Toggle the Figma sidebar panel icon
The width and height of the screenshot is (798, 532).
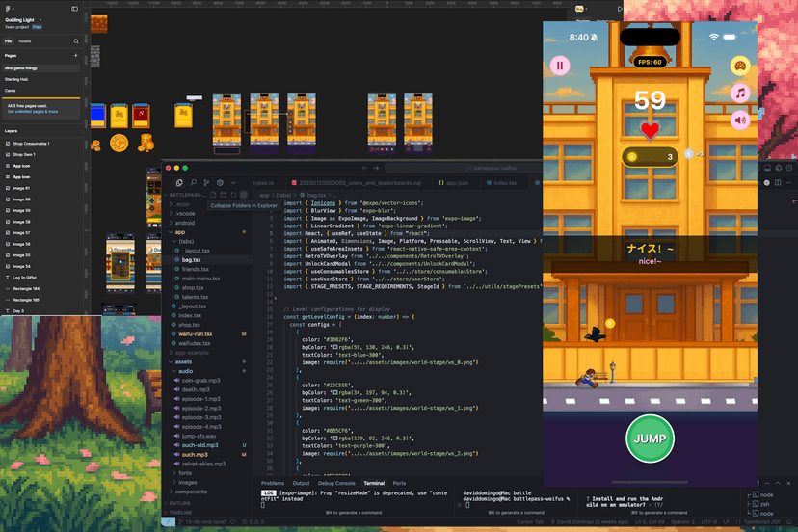click(x=75, y=9)
